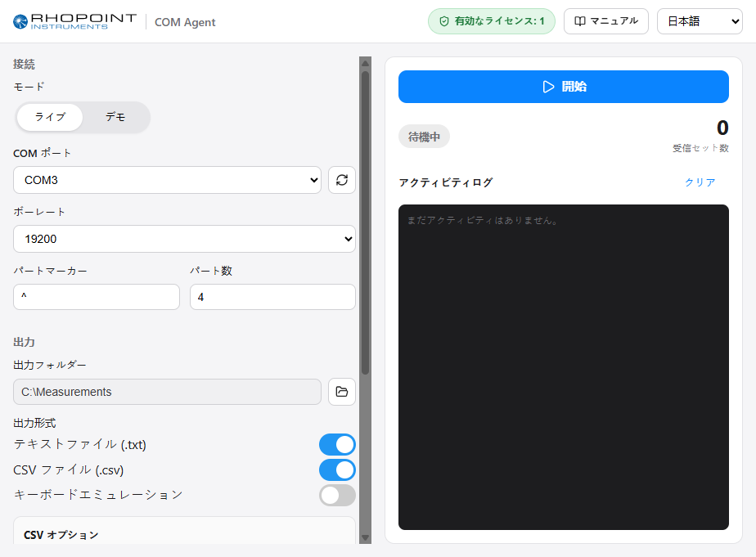The height and width of the screenshot is (557, 756).
Task: Refresh the COM port list
Action: (342, 180)
